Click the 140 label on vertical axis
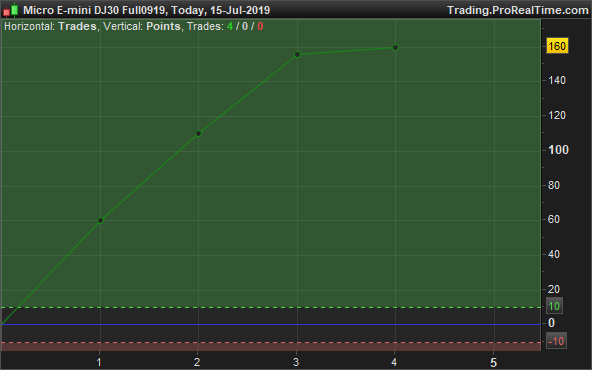The image size is (592, 370). [x=557, y=80]
